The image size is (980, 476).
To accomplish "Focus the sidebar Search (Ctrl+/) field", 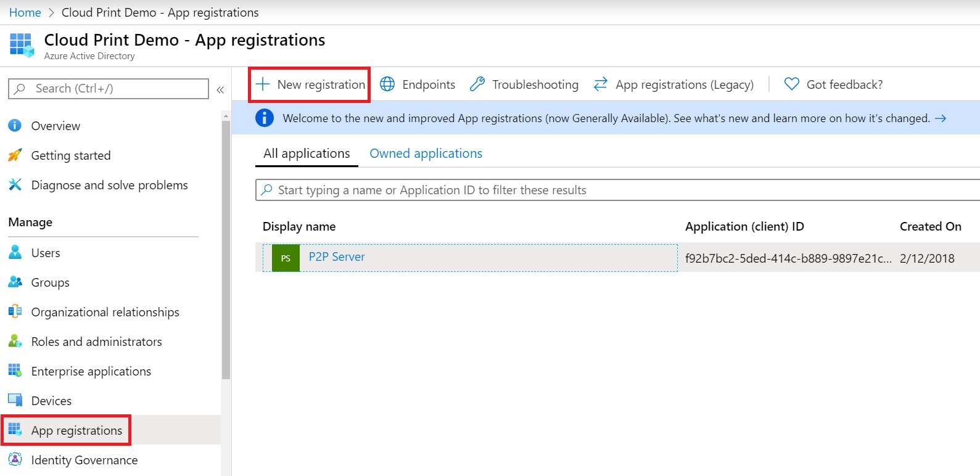I will click(x=109, y=89).
